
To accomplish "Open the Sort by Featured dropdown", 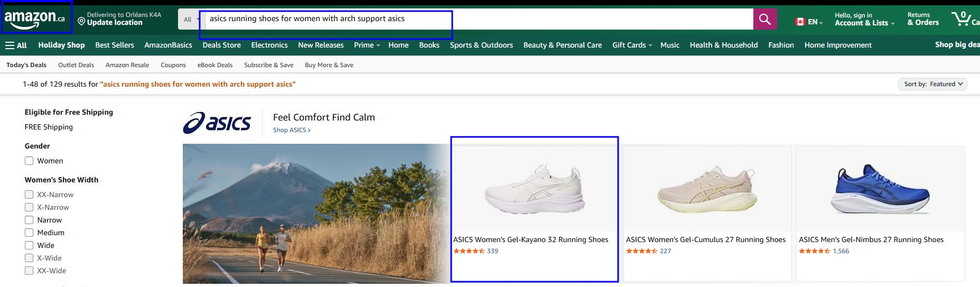I will point(932,84).
